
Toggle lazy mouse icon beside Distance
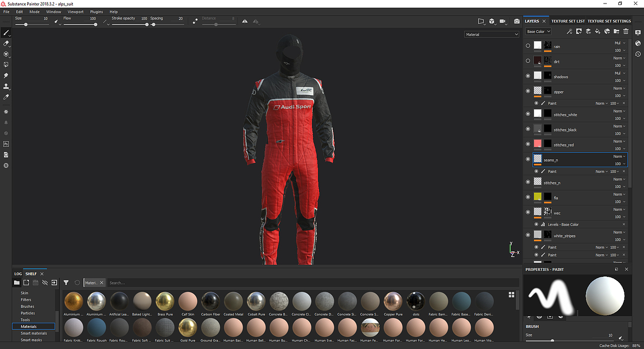[x=195, y=22]
